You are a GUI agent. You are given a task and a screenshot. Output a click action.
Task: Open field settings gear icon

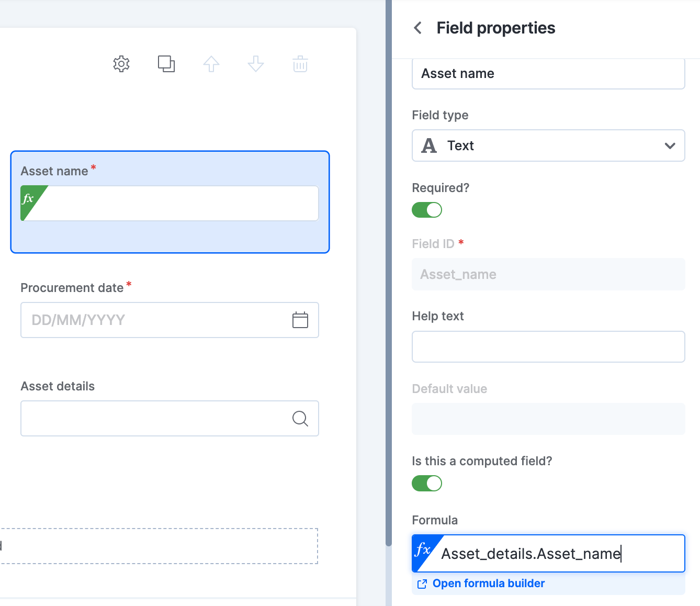pyautogui.click(x=121, y=64)
